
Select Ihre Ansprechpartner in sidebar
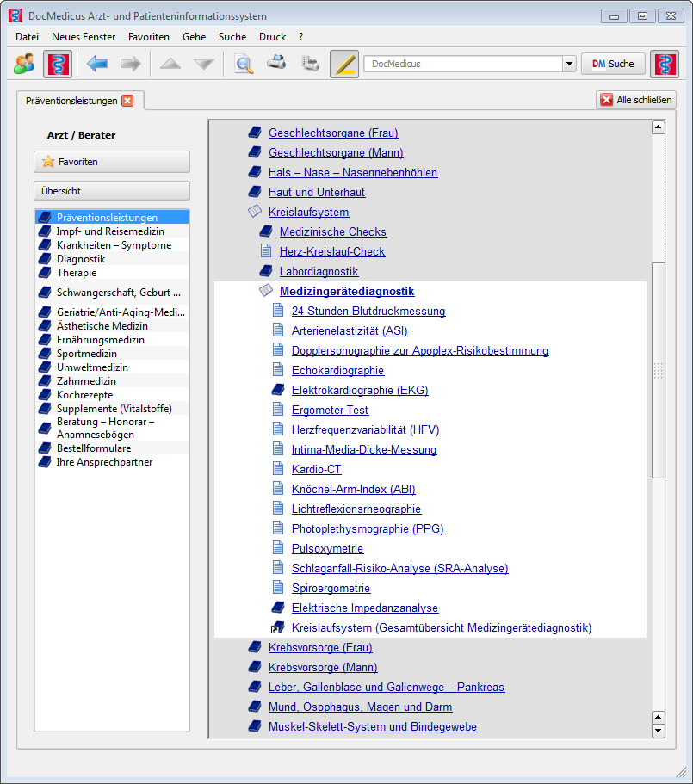click(x=112, y=462)
